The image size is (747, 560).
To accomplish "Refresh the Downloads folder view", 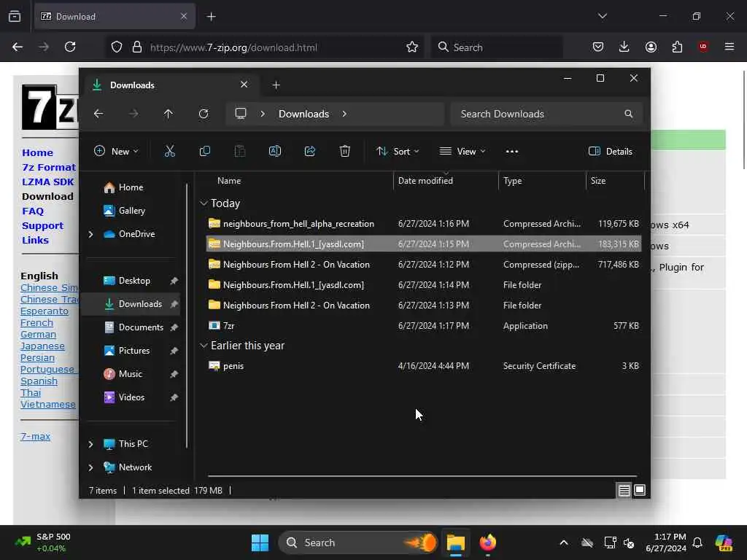I will pyautogui.click(x=204, y=114).
